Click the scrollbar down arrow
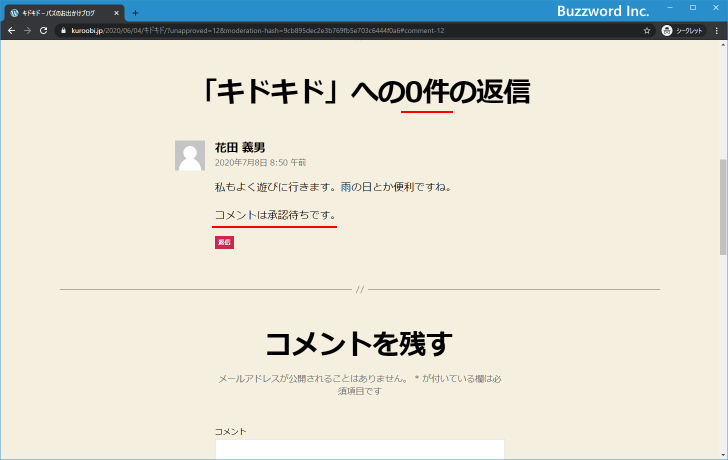The height and width of the screenshot is (460, 728). 723,455
